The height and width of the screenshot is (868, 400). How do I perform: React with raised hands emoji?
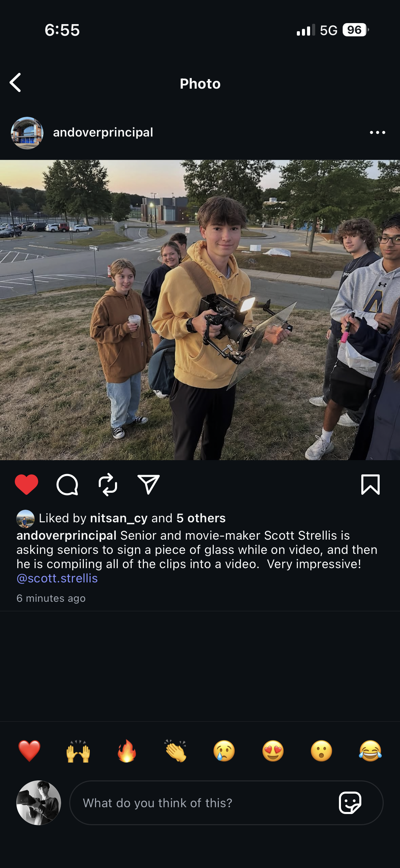click(x=78, y=751)
